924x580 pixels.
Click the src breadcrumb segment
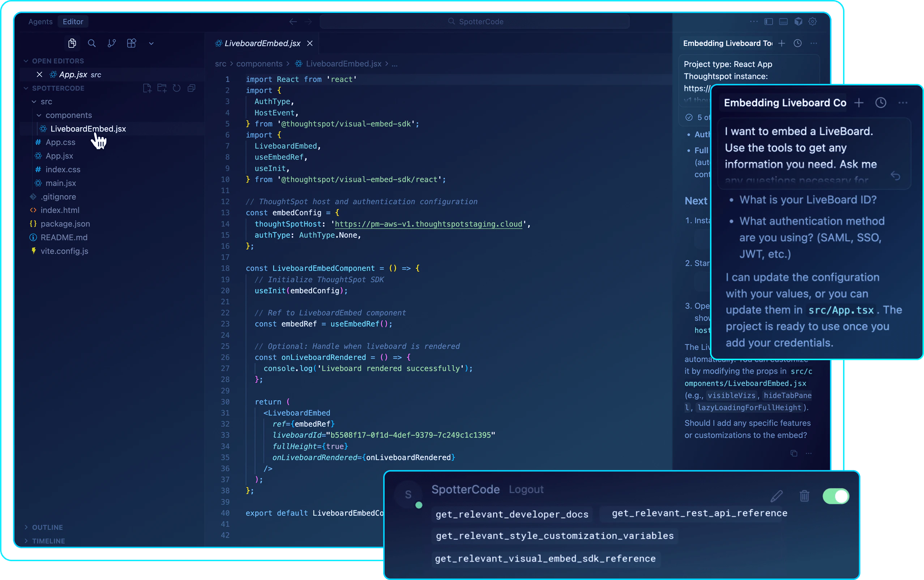221,64
